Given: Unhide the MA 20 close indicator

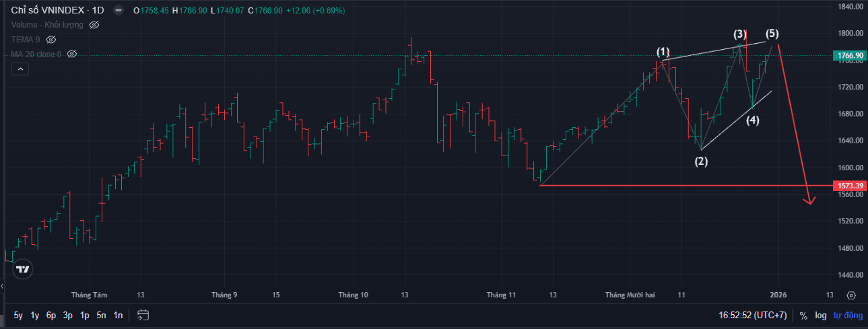Looking at the screenshot, I should [72, 54].
